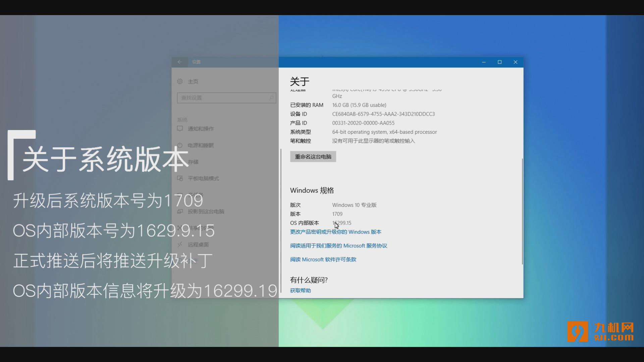The image size is (644, 362).
Task: Open 存储 settings page
Action: click(x=193, y=162)
